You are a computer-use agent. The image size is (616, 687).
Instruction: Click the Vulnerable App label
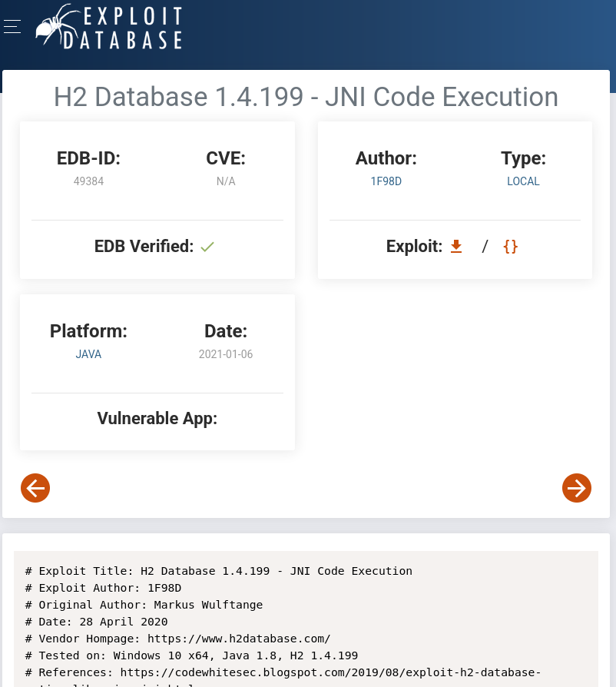[x=157, y=418]
